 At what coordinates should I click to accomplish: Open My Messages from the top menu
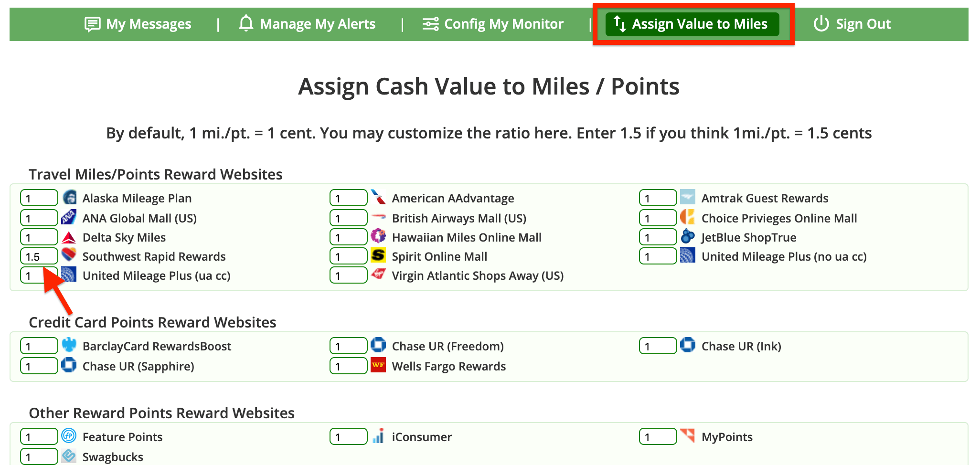[149, 23]
